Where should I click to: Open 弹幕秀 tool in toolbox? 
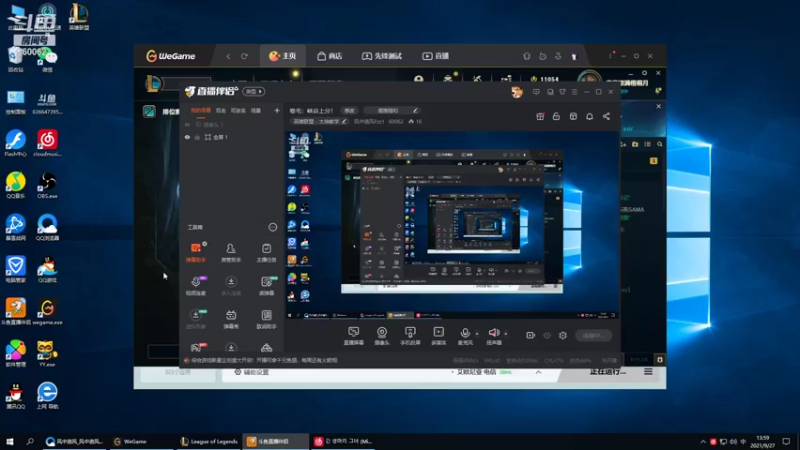231,319
